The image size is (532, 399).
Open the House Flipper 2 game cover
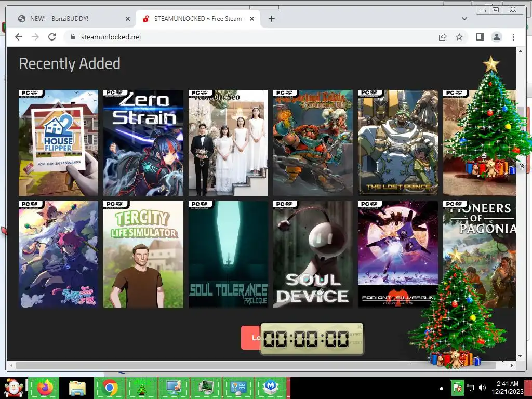58,143
